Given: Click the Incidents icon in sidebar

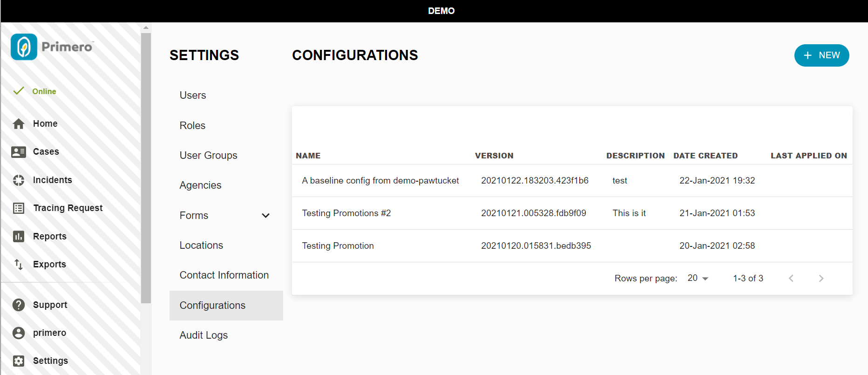Looking at the screenshot, I should [x=19, y=180].
